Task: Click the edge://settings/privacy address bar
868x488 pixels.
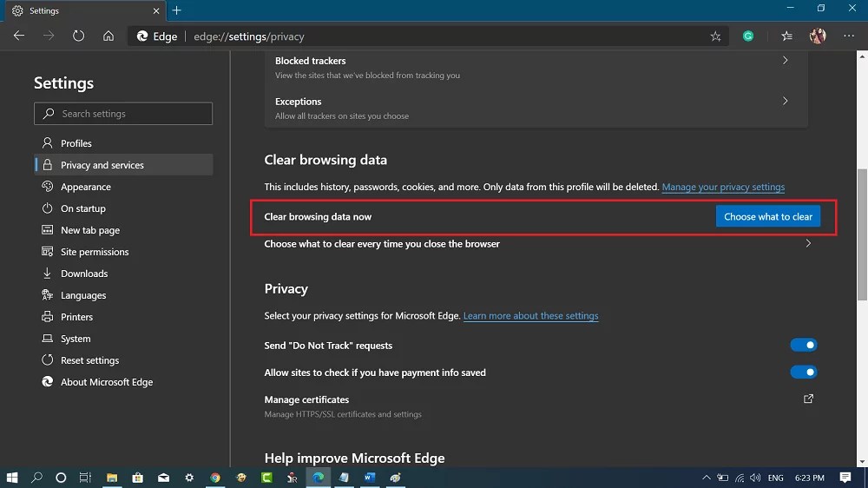Action: pyautogui.click(x=426, y=36)
